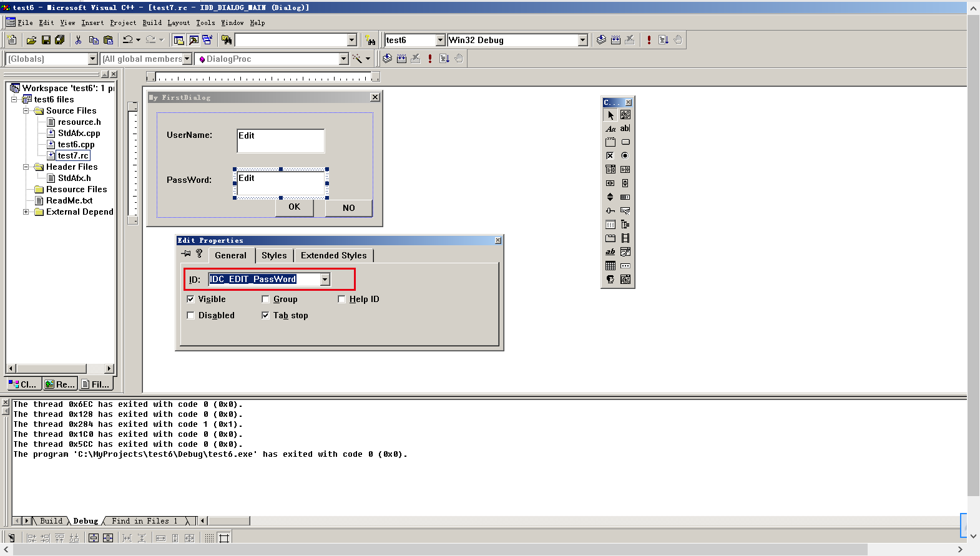The height and width of the screenshot is (556, 980).
Task: Switch to the Extended Styles tab
Action: 334,255
